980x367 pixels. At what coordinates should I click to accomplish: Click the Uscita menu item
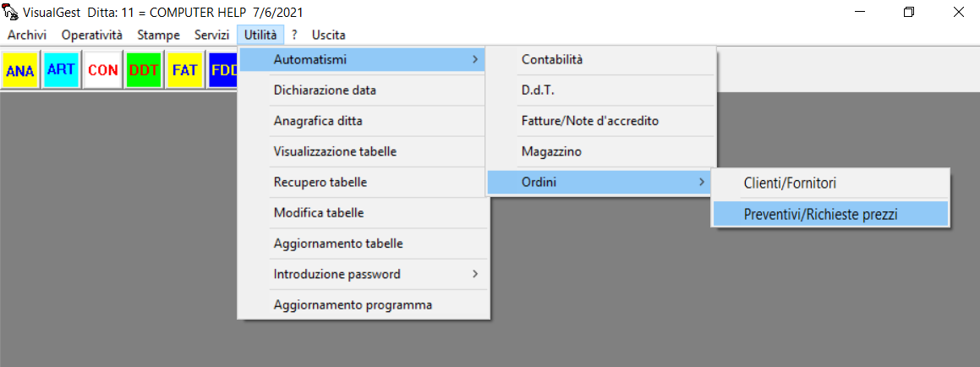coord(329,35)
